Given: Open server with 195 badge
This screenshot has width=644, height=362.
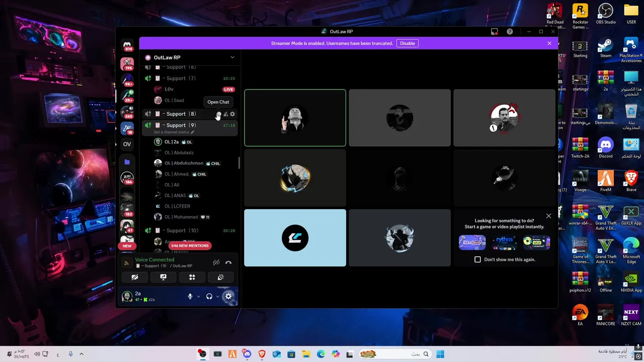Looking at the screenshot, I should click(x=127, y=64).
